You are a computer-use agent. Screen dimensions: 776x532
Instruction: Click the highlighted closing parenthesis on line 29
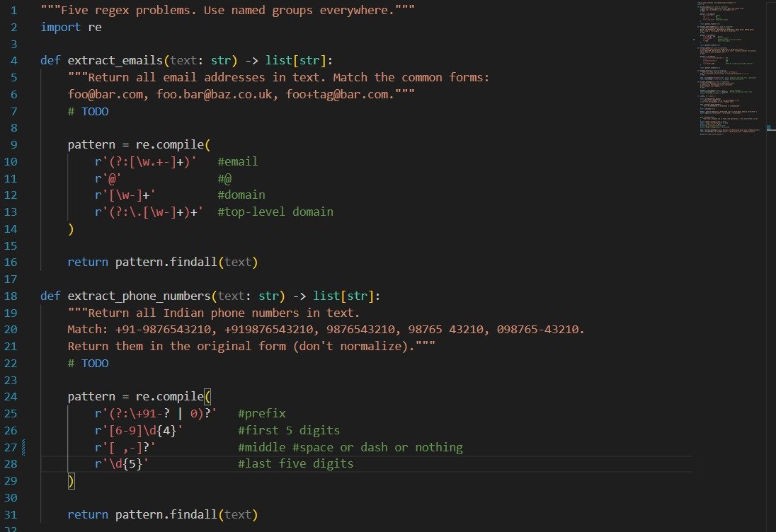(x=71, y=481)
